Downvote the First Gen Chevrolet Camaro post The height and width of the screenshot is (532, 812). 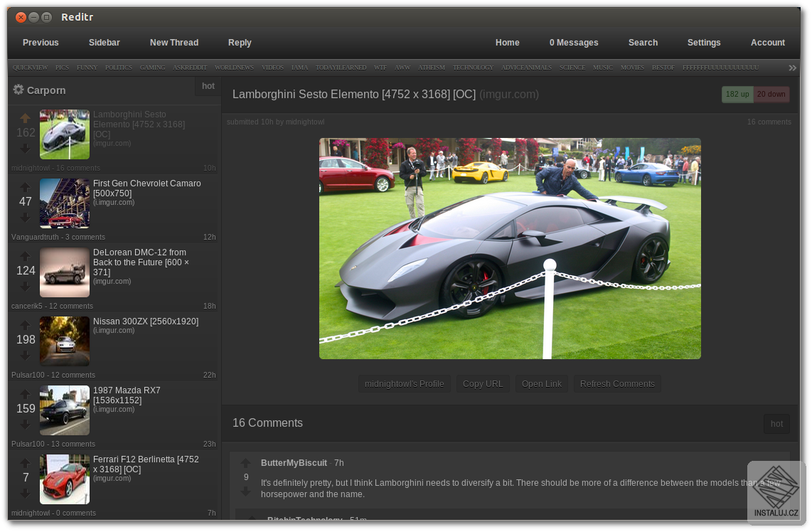click(x=26, y=217)
